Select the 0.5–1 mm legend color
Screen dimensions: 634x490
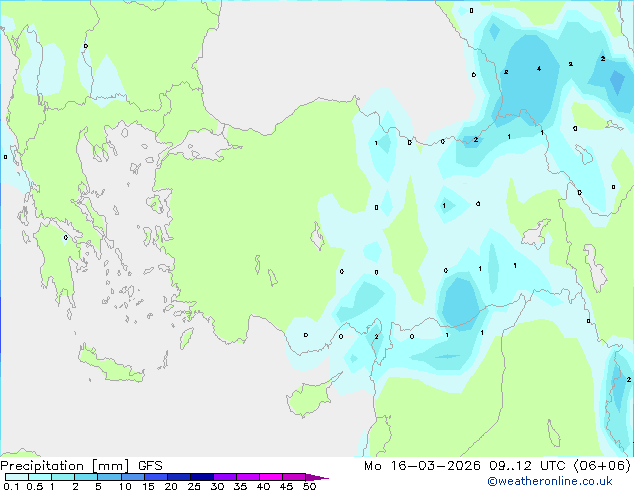(40, 477)
